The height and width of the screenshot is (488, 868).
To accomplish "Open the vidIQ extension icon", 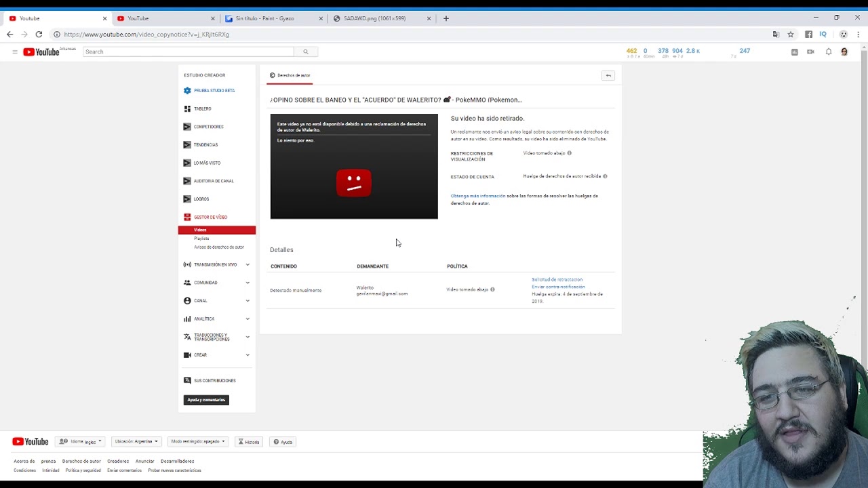I will coord(823,34).
